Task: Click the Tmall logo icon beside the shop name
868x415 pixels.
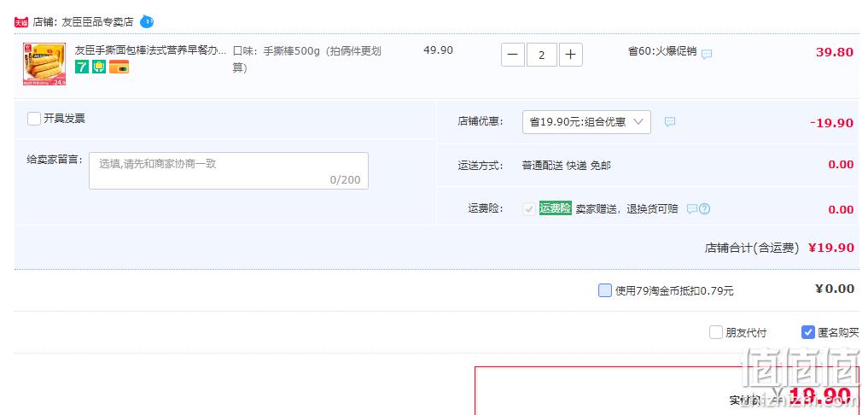Action: (21, 22)
